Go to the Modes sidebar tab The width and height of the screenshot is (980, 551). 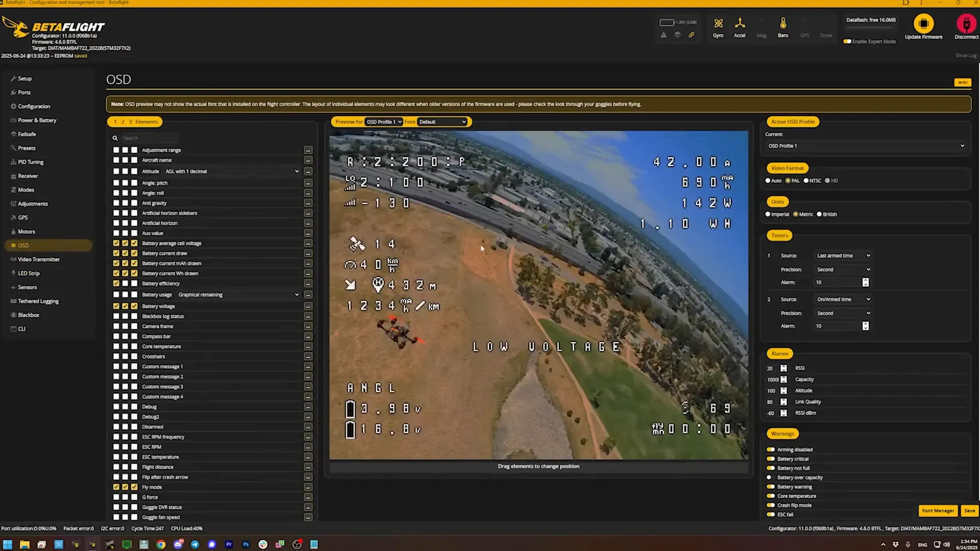point(26,190)
